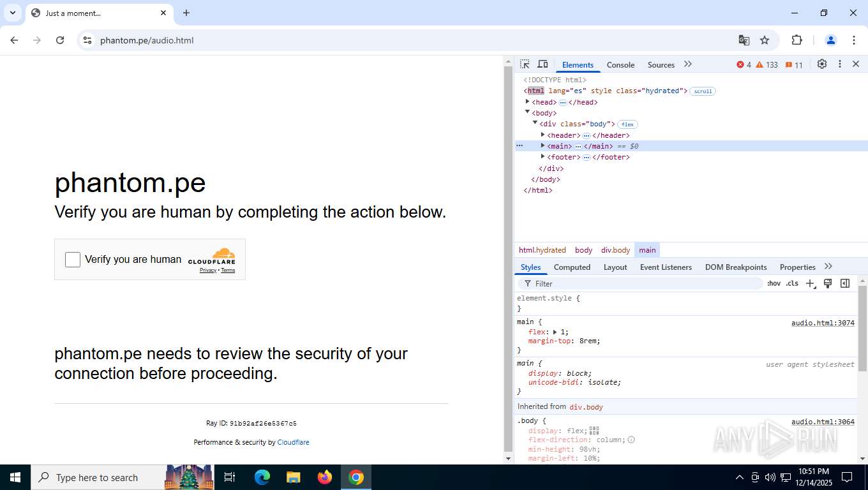Open the Computed styles tab
Image resolution: width=868 pixels, height=490 pixels.
(x=572, y=267)
